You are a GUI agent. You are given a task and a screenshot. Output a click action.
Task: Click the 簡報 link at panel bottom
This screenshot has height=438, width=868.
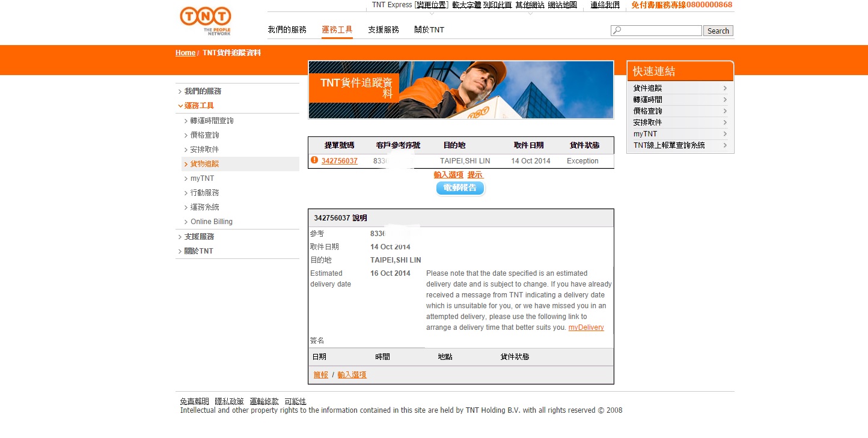point(321,375)
